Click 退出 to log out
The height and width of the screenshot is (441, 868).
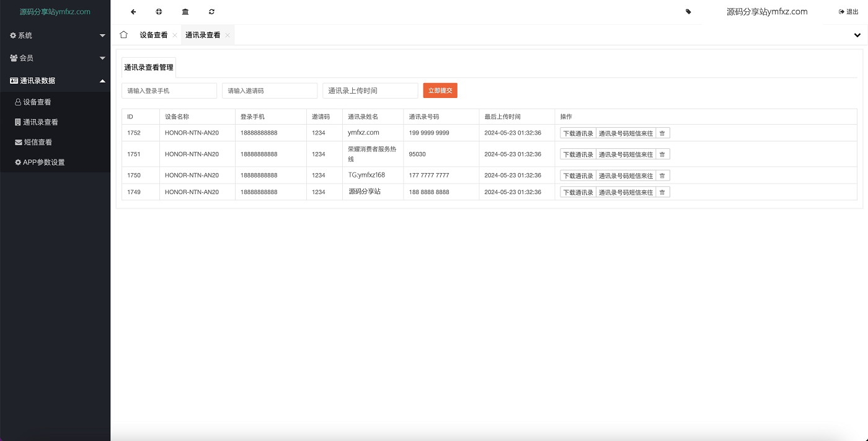[848, 12]
